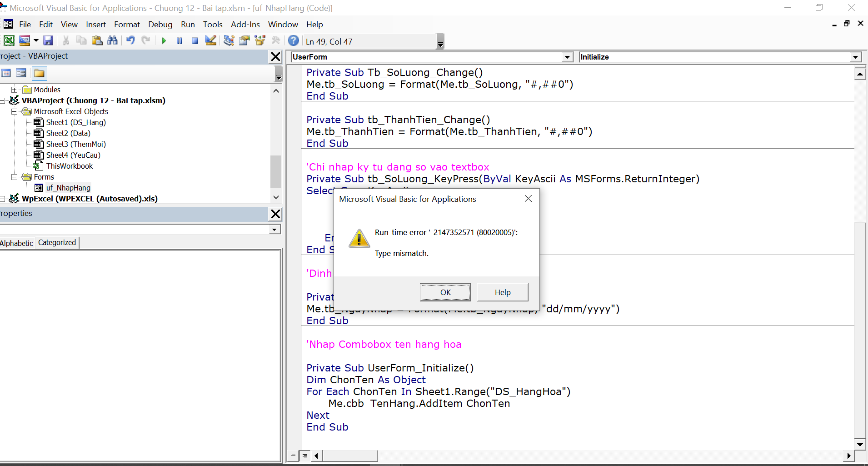Viewport: 868px width, 466px height.
Task: Click the Insert UserForm icon
Action: click(x=25, y=40)
